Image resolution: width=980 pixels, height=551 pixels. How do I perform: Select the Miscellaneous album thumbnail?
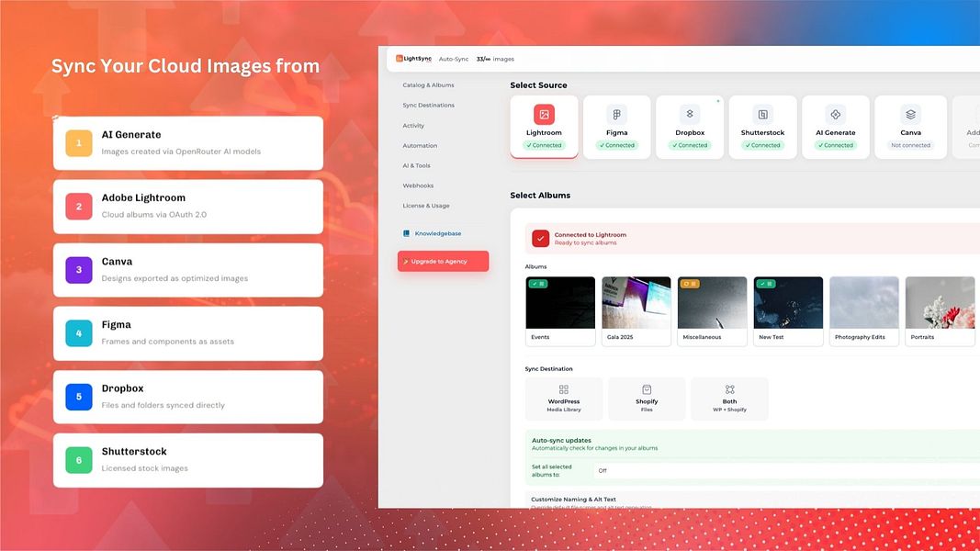pos(712,303)
